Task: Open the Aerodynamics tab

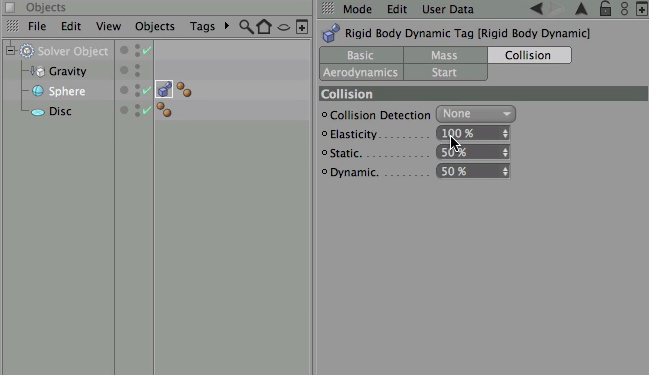Action: tap(361, 72)
